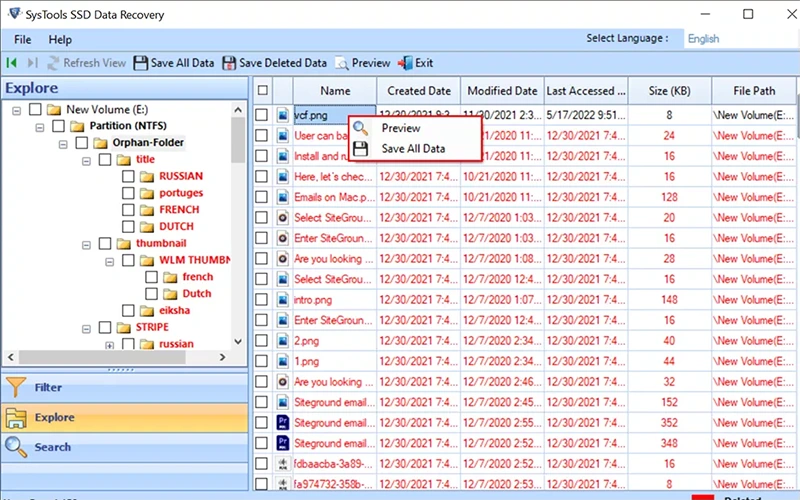Expand the russian folder under STRIPE
Viewport: 800px width, 500px height.
click(x=109, y=345)
